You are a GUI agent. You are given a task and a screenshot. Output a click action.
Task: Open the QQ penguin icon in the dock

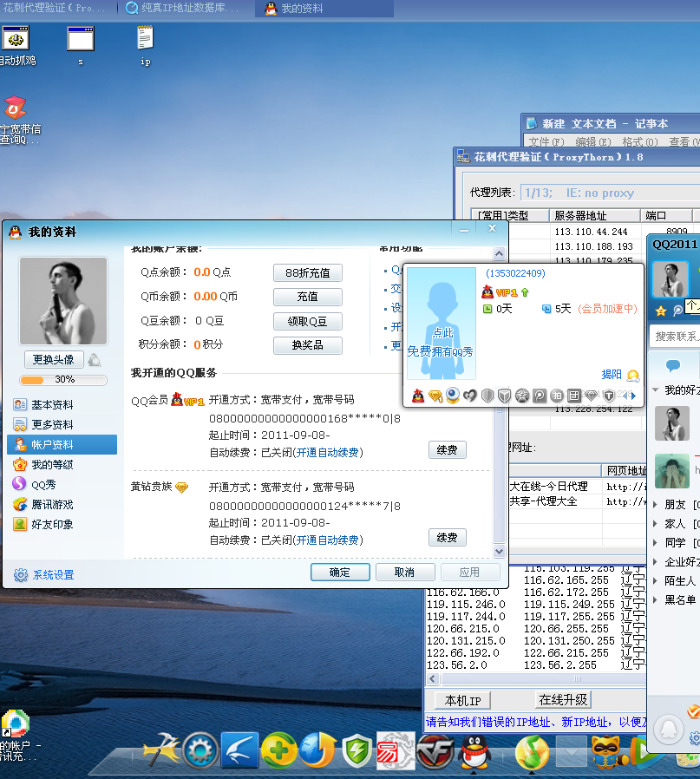point(474,751)
